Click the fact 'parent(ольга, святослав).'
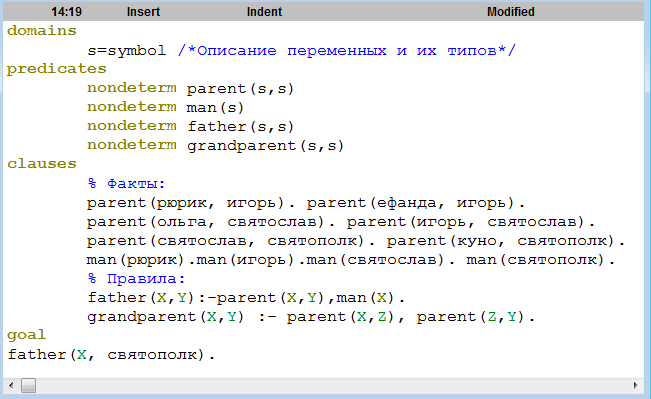The height and width of the screenshot is (399, 651). tap(210, 222)
